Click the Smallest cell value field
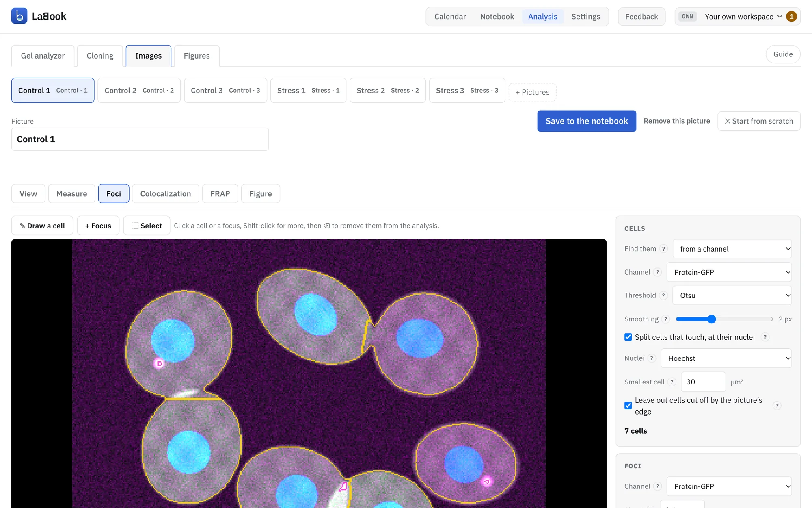 click(x=703, y=382)
